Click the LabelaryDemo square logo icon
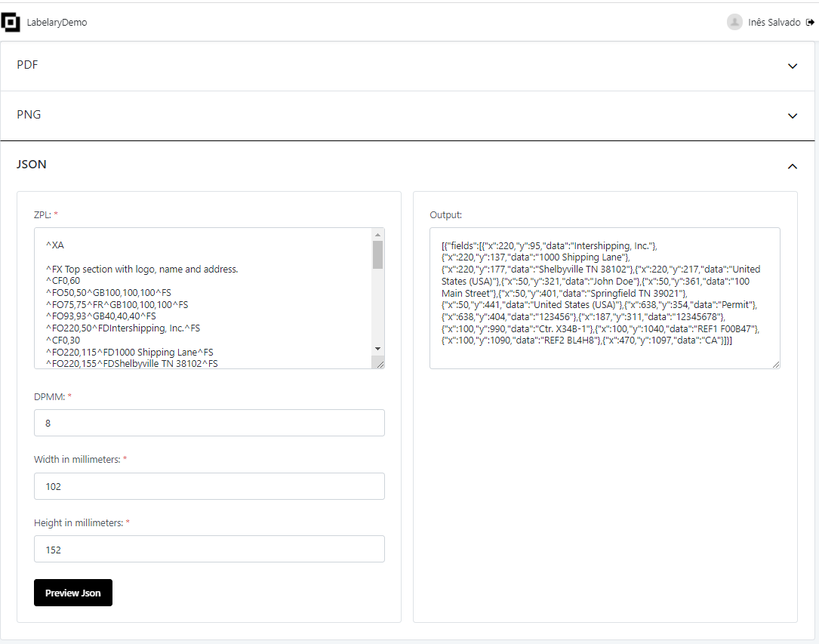 click(x=11, y=23)
